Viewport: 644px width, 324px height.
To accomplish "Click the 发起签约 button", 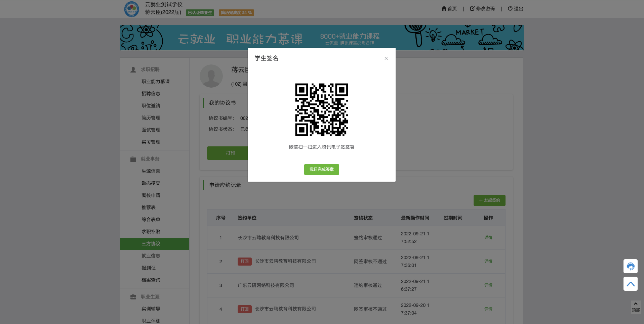I will (x=489, y=200).
